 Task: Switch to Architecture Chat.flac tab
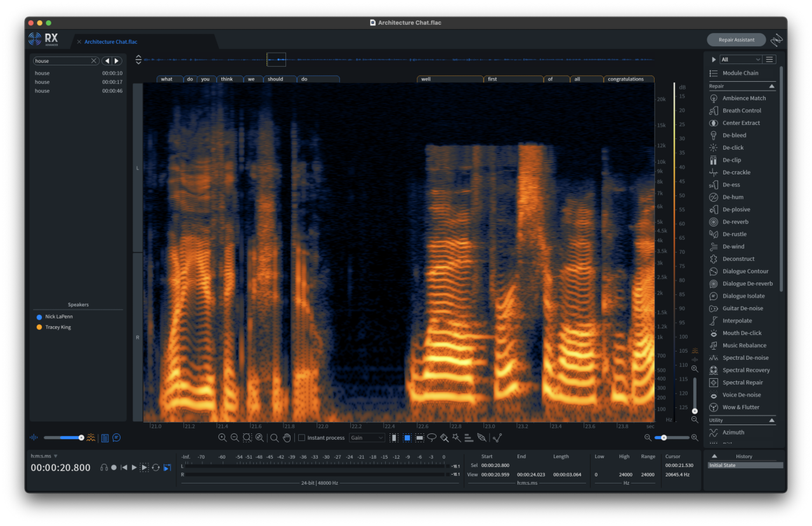point(110,42)
